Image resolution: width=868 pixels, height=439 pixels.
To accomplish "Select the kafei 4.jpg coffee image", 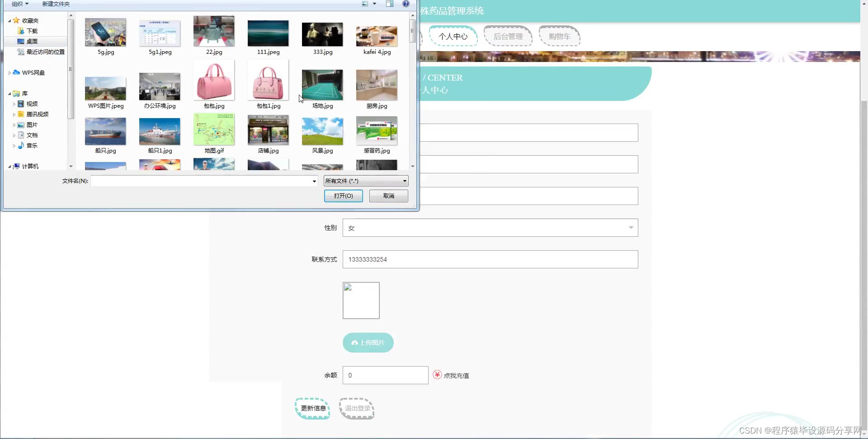I will (x=377, y=36).
